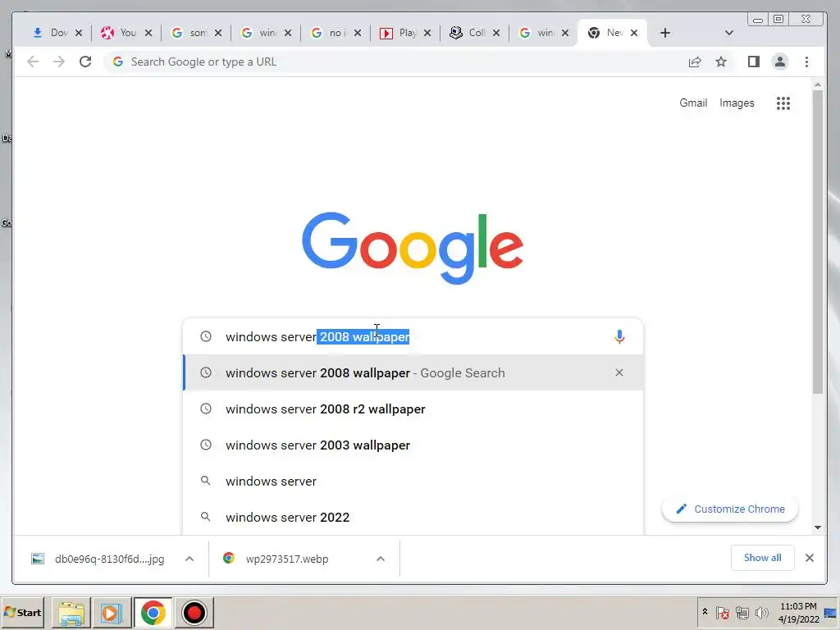840x630 pixels.
Task: Click the scrollbar down arrow
Action: [818, 527]
